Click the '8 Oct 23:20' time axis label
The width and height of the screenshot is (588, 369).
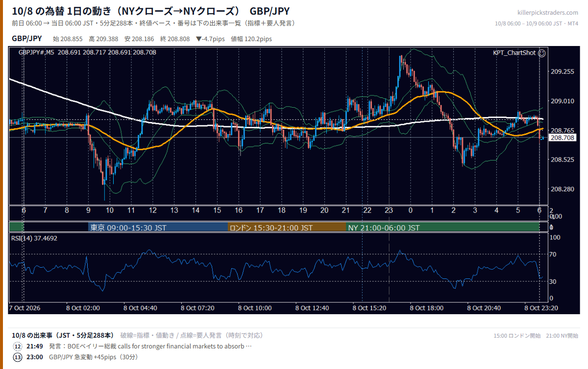[541, 308]
